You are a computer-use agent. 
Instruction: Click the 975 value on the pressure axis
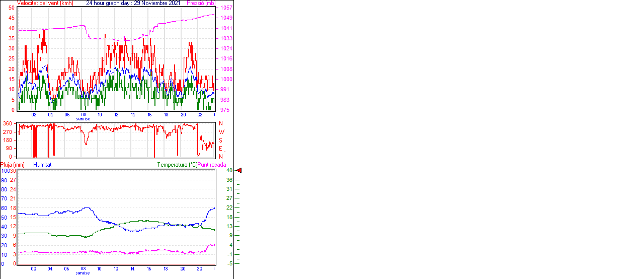tap(224, 110)
